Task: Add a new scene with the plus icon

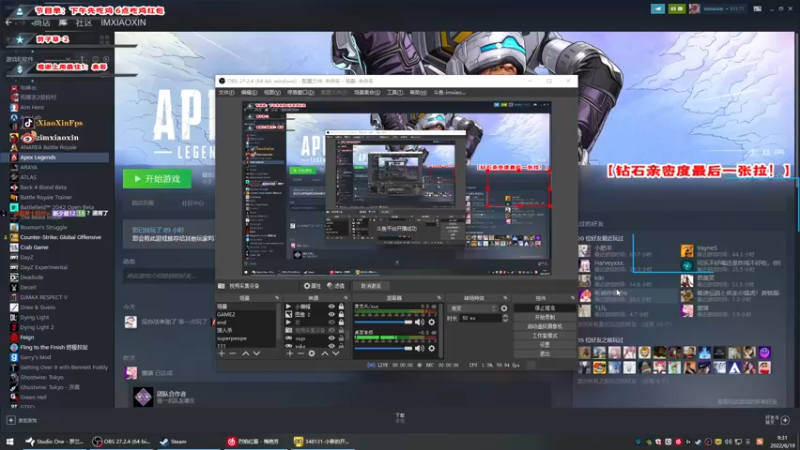Action: point(221,353)
